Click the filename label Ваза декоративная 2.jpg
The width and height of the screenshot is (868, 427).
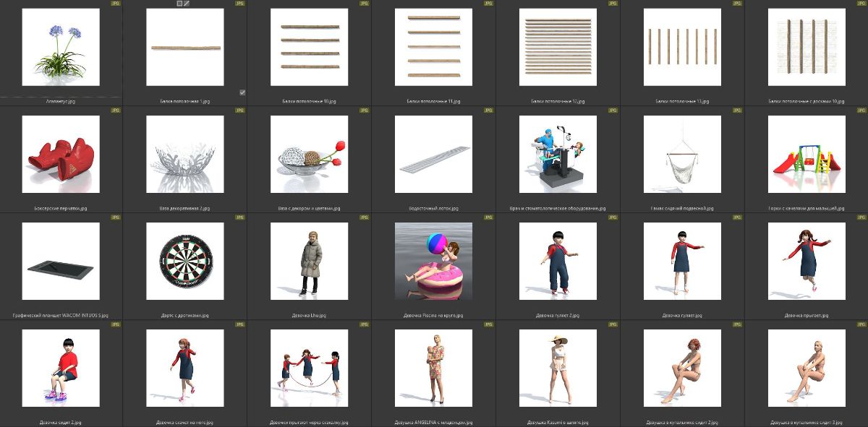click(184, 209)
